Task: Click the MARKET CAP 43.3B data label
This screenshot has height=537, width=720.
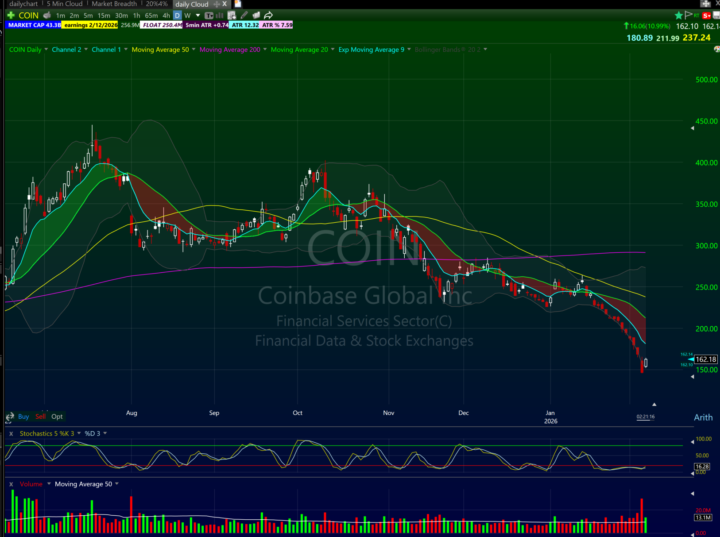Action: 34,25
